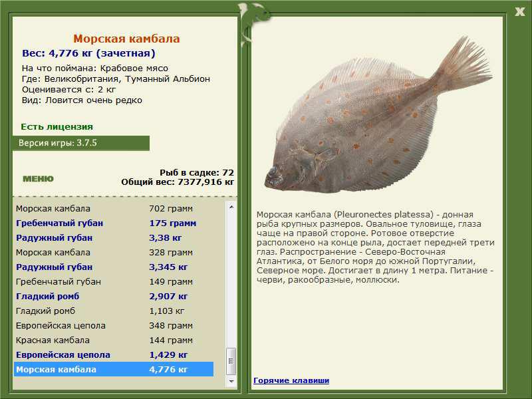Viewport: 532px width, 399px height.
Task: Open the МЕНЮ menu
Action: point(38,179)
